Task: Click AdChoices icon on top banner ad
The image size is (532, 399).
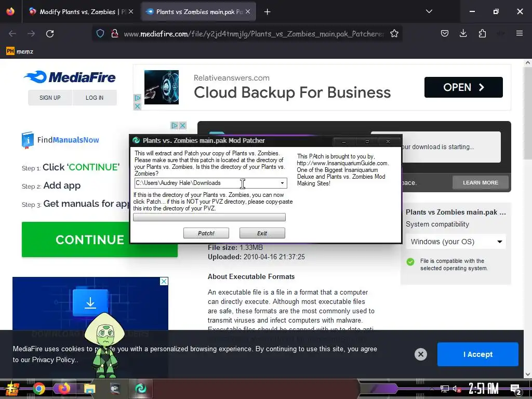Action: pyautogui.click(x=137, y=98)
